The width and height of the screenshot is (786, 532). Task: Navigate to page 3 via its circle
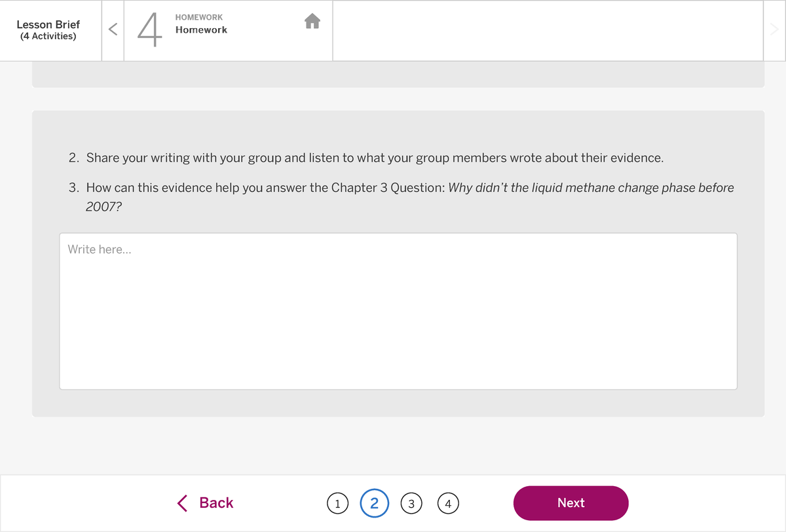coord(411,503)
